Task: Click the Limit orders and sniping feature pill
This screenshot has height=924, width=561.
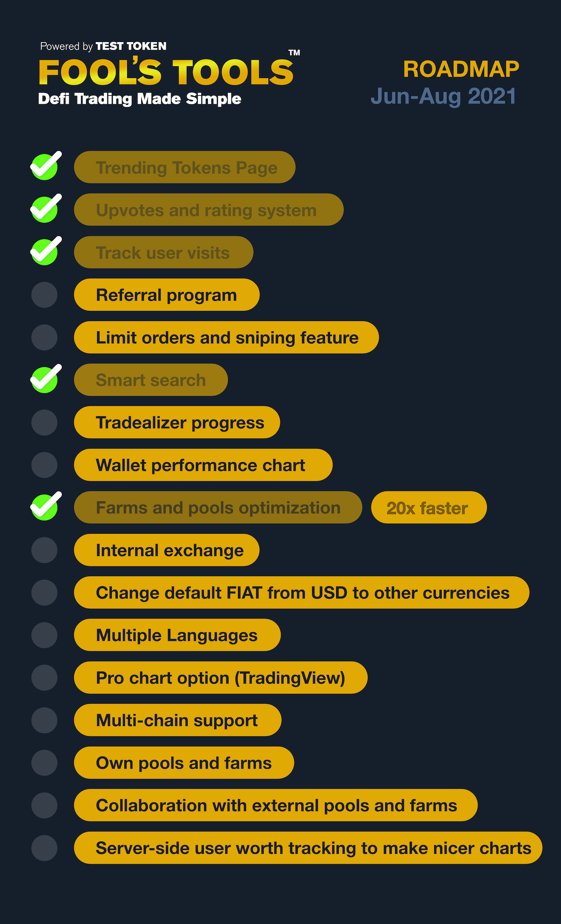Action: (226, 337)
